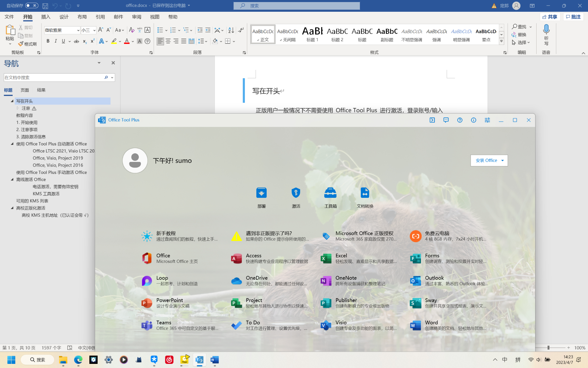Click the PowerPoint app icon

147,303
